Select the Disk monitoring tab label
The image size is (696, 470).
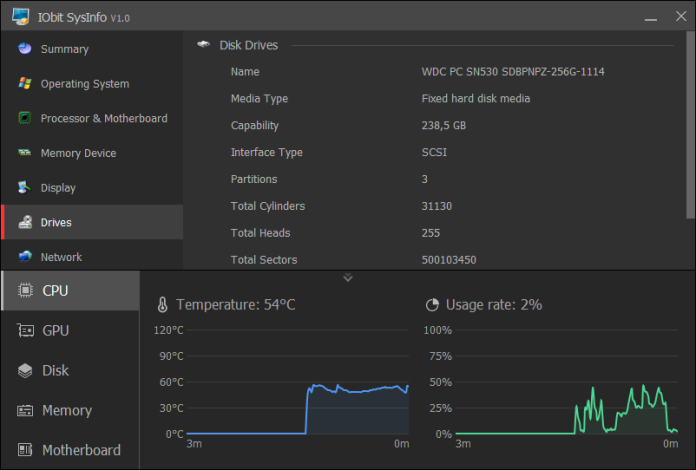point(56,371)
